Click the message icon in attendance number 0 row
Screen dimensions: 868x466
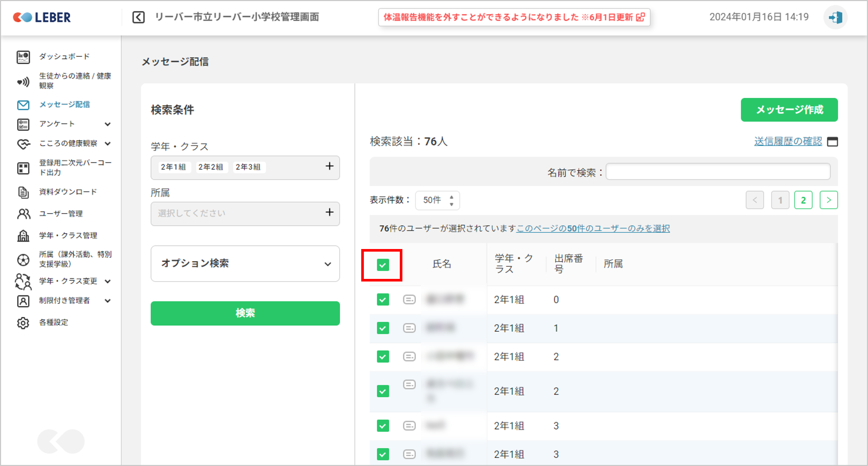pyautogui.click(x=409, y=300)
